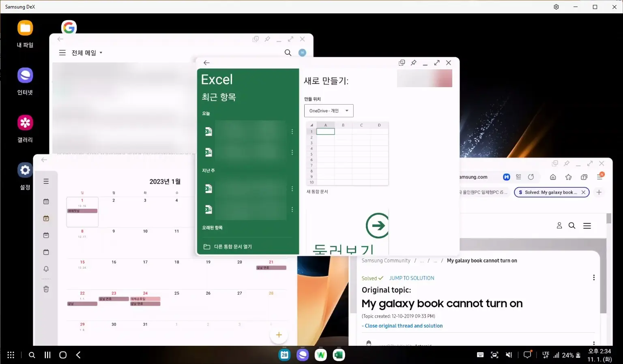Open the Excel app from the taskbar
623x364 pixels.
[339, 355]
